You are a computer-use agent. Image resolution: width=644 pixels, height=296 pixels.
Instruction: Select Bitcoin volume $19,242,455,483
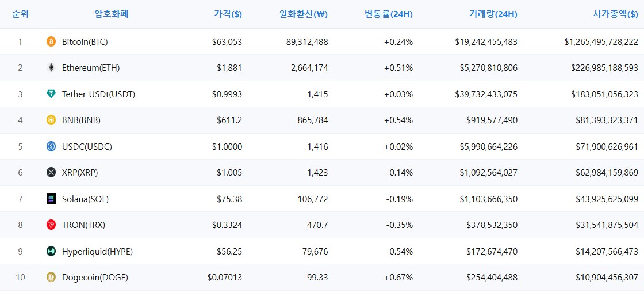pyautogui.click(x=486, y=41)
